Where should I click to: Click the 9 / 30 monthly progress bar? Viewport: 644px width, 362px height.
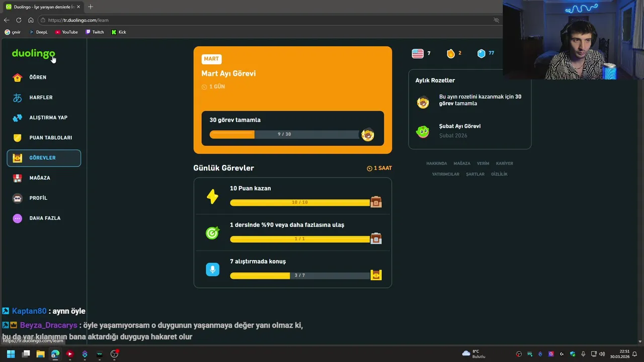285,134
